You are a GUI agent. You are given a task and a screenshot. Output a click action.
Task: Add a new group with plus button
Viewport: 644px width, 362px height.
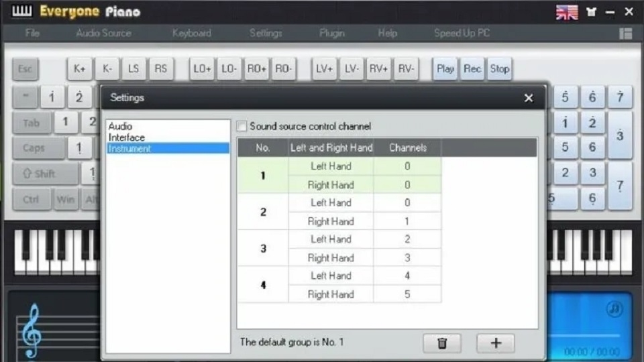click(x=496, y=343)
